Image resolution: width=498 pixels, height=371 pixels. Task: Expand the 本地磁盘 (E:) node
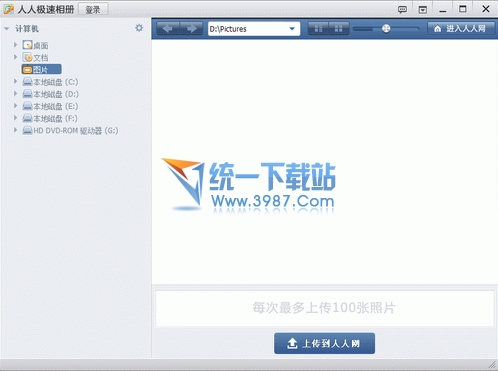pos(15,106)
